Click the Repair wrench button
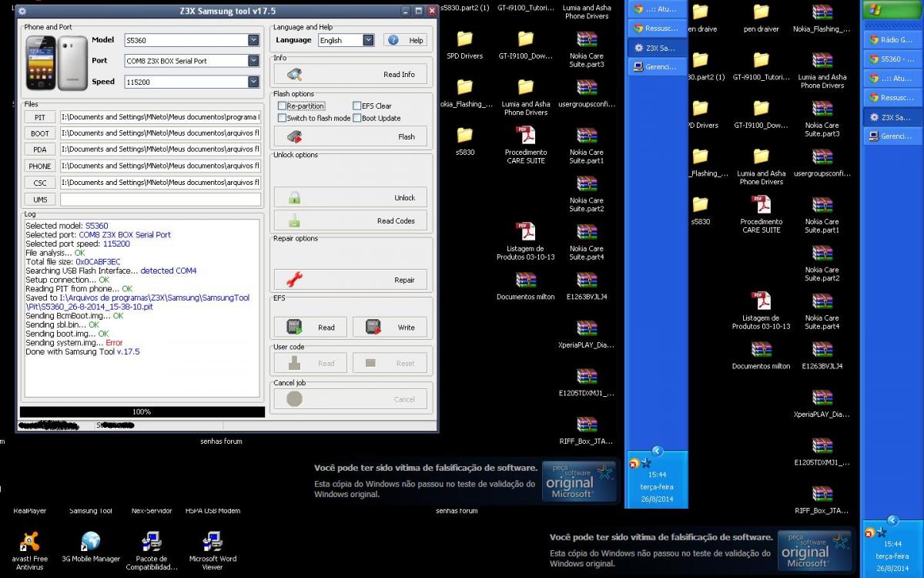924x578 pixels. [x=350, y=281]
